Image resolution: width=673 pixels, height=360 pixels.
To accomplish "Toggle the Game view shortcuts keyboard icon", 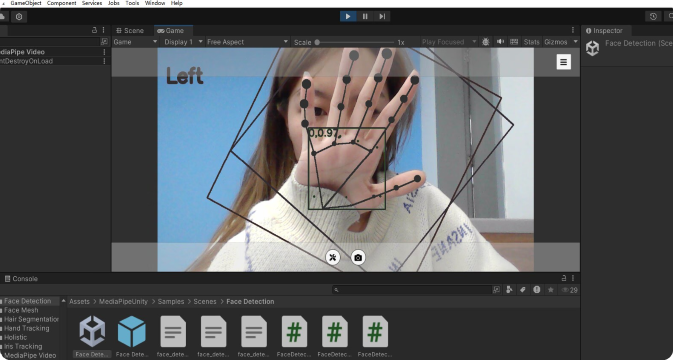I will [514, 42].
